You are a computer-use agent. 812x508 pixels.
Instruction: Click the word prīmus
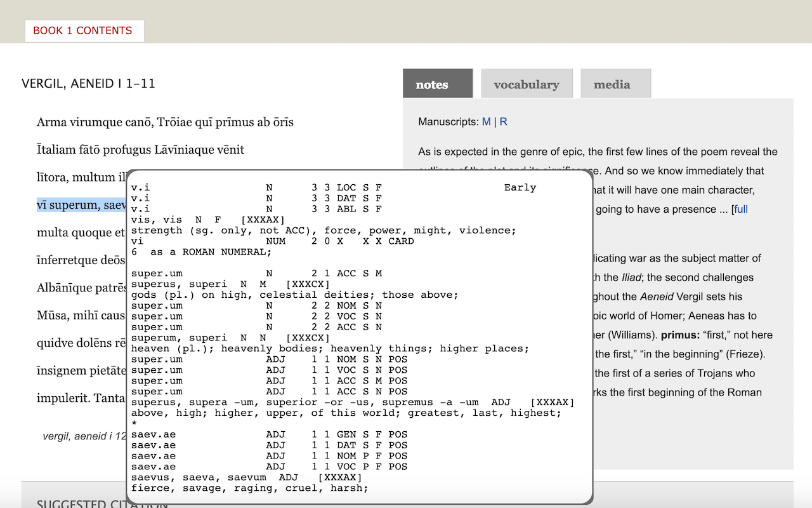click(235, 122)
